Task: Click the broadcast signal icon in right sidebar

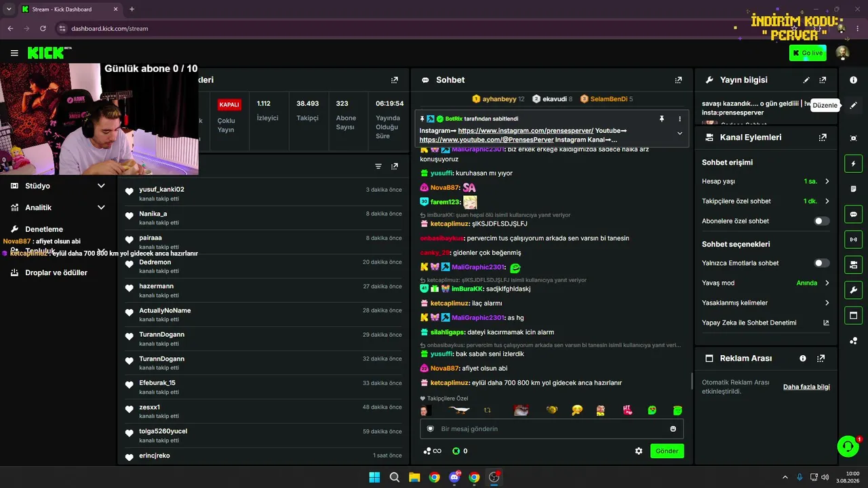Action: point(853,239)
